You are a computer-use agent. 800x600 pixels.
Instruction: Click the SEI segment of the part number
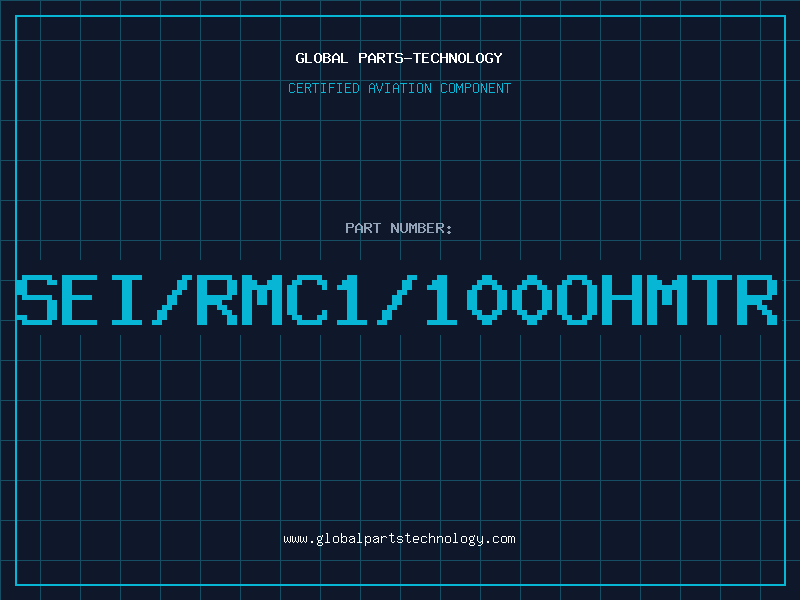(80, 300)
